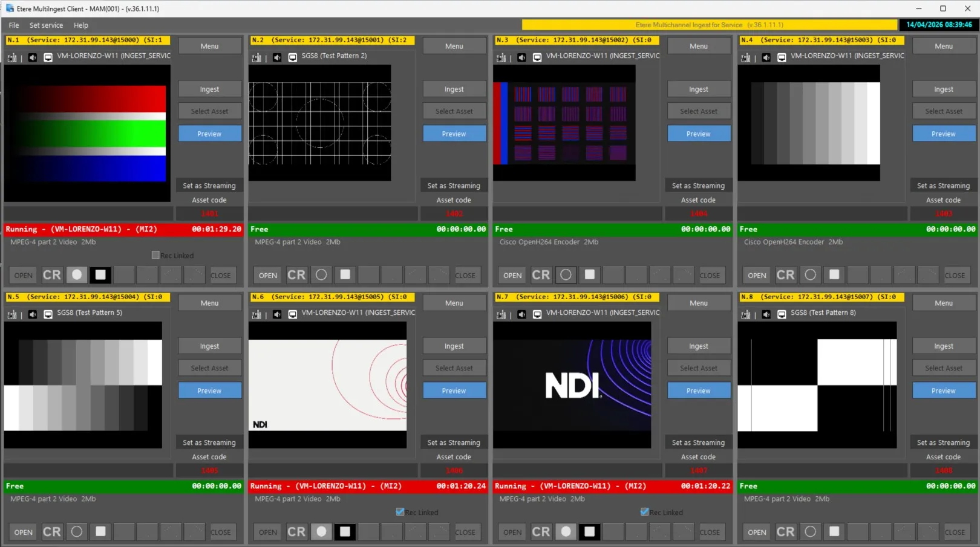Uncheck Rec Linked on channel N.6
Image resolution: width=980 pixels, height=547 pixels.
(x=400, y=512)
